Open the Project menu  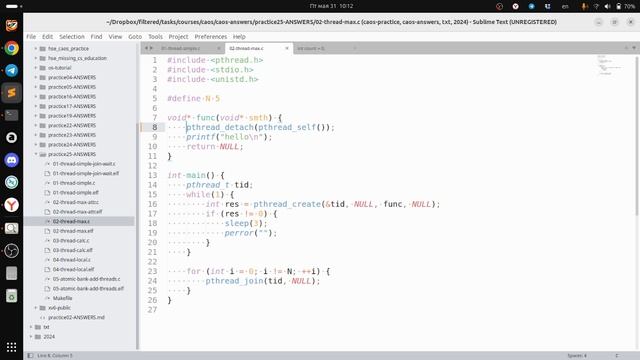pyautogui.click(x=178, y=37)
